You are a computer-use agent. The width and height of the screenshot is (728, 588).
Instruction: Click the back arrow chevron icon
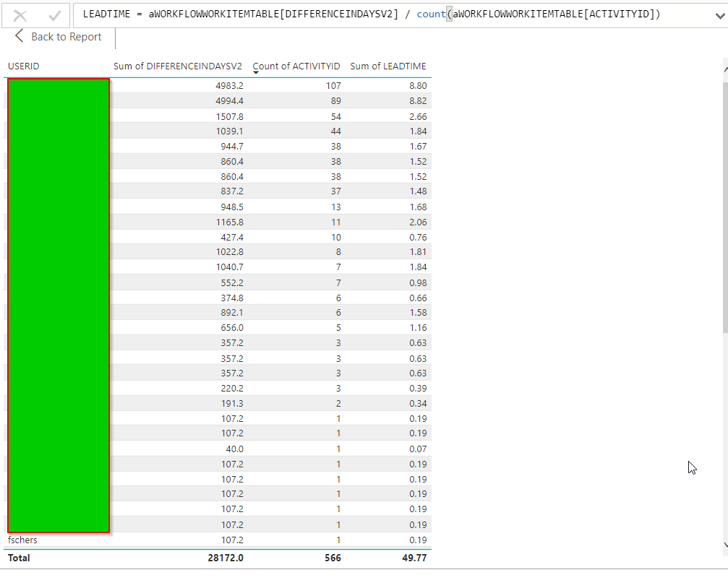(19, 36)
